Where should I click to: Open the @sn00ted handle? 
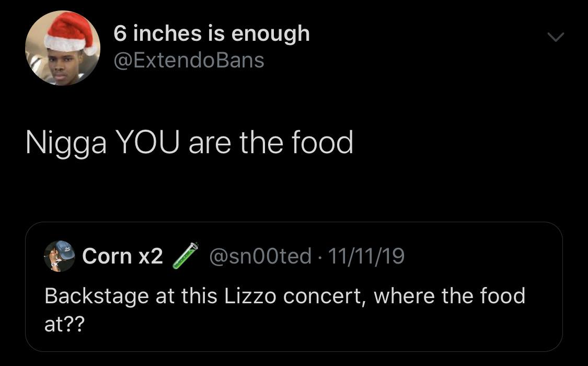(x=260, y=256)
